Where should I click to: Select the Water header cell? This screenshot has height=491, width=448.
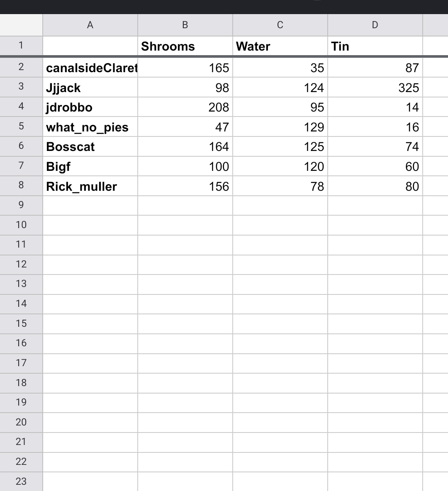point(280,46)
